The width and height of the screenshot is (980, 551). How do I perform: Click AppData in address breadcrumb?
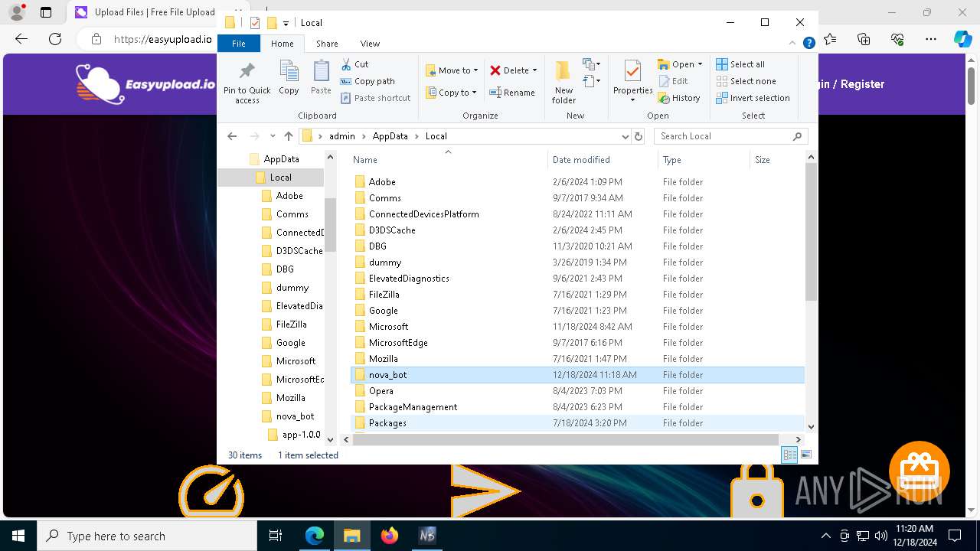(390, 136)
